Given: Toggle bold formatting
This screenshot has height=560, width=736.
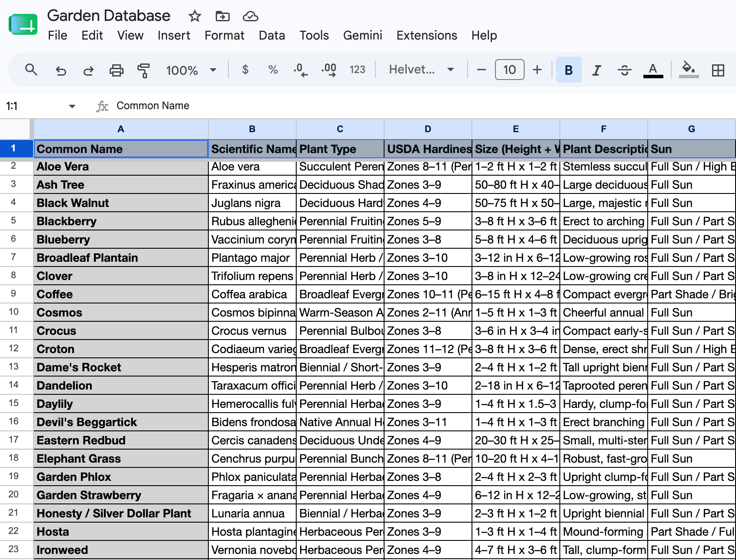Looking at the screenshot, I should tap(569, 70).
